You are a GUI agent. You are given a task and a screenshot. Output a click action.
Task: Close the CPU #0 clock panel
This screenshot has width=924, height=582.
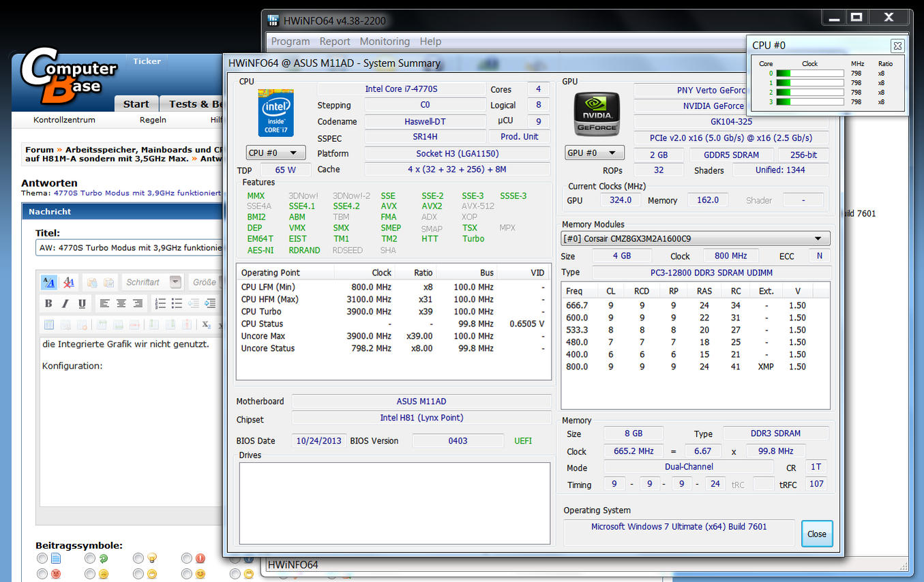tap(897, 46)
